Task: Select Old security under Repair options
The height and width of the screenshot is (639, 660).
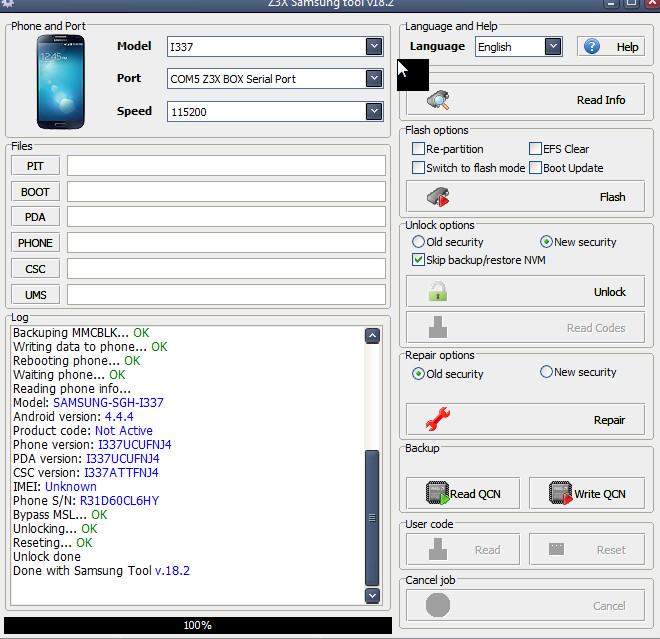Action: [418, 373]
